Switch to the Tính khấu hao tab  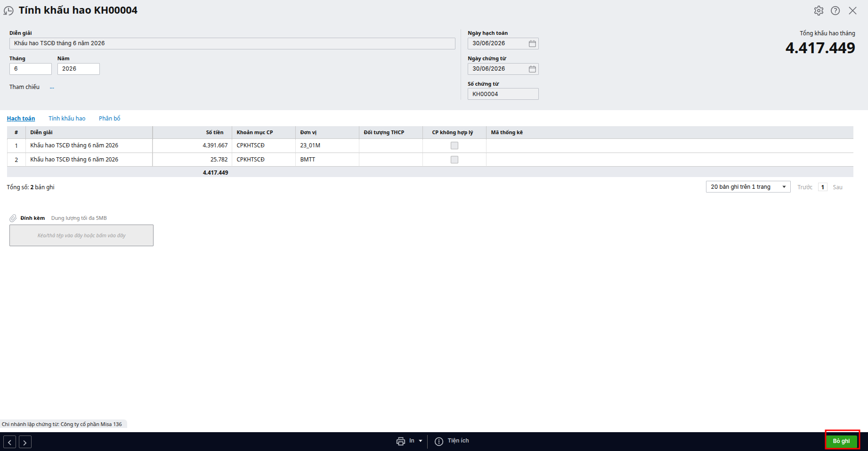(67, 119)
